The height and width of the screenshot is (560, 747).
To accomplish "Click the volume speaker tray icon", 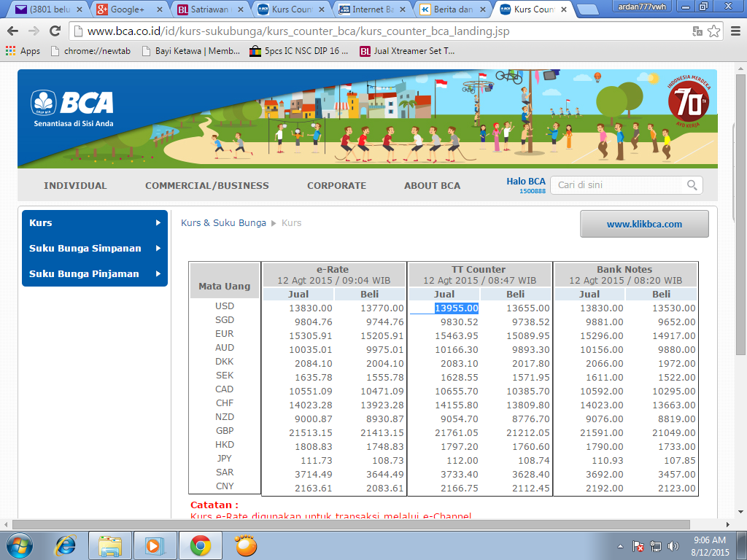I will [x=673, y=546].
